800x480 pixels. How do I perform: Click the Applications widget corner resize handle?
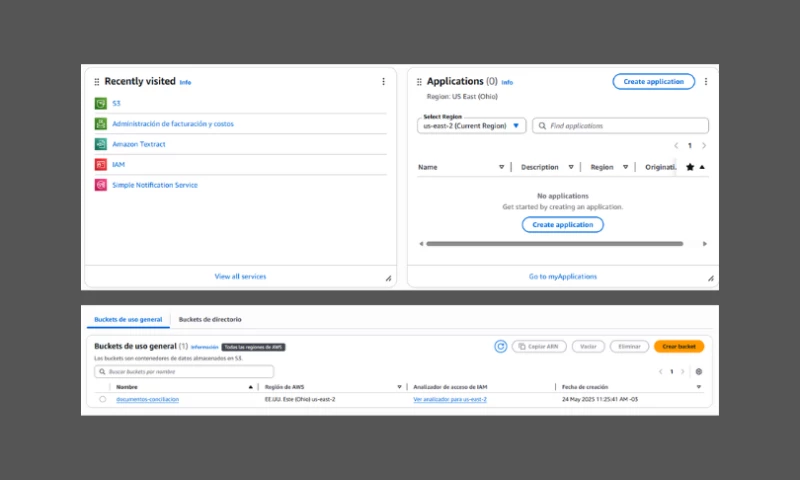(711, 279)
